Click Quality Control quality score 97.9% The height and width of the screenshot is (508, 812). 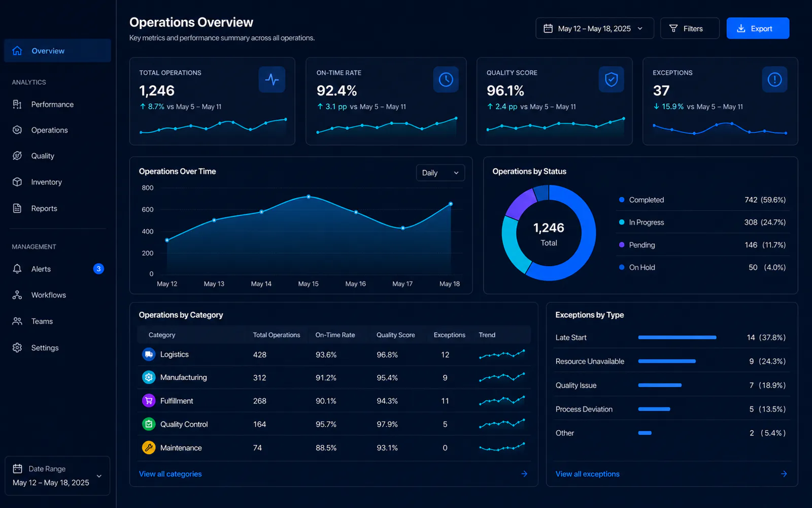point(387,424)
